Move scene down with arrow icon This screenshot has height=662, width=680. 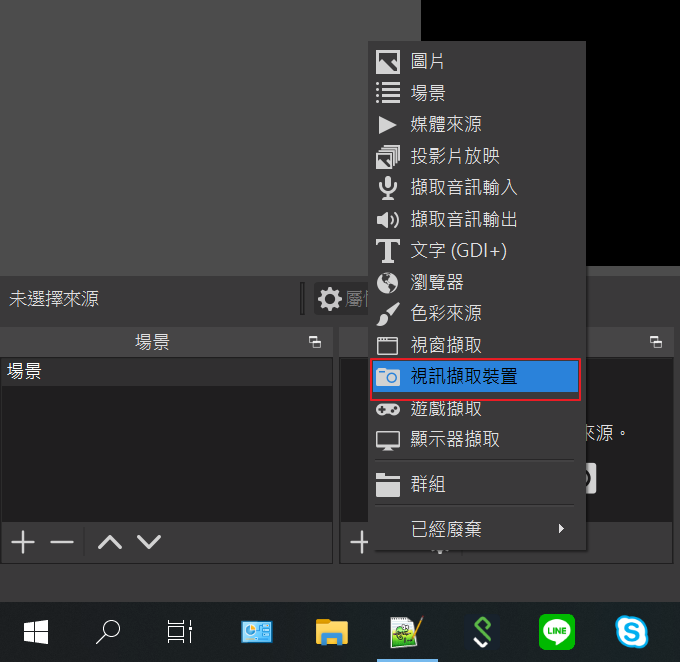point(149,542)
